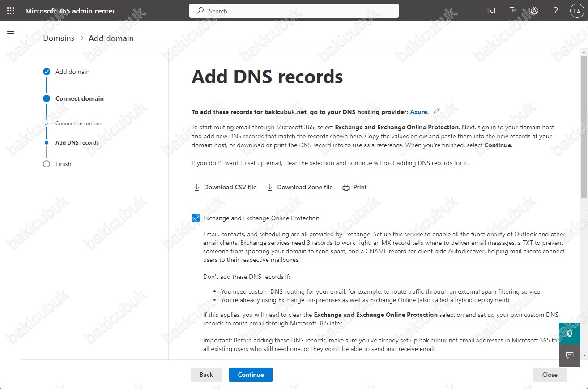
Task: Click the Continue button
Action: pyautogui.click(x=251, y=375)
